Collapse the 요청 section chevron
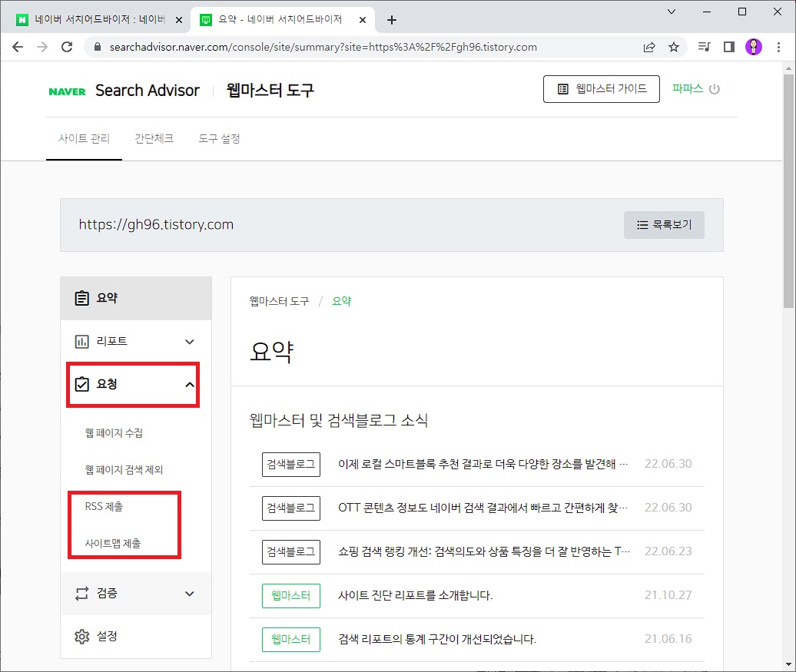796x672 pixels. [x=189, y=385]
